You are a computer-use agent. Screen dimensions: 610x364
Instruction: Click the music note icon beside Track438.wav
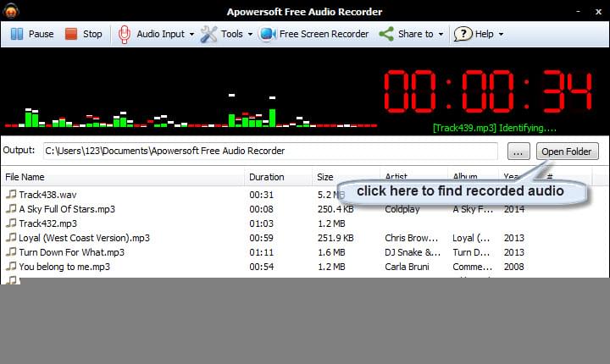click(11, 195)
